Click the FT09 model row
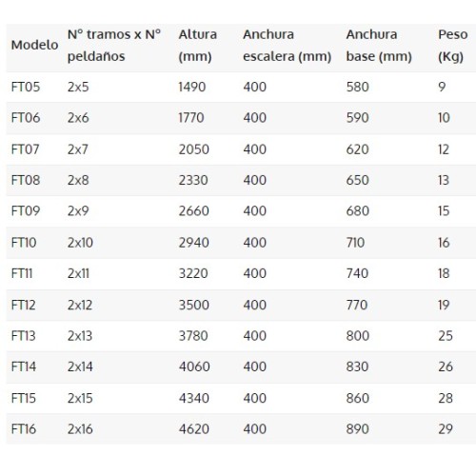Screen dimensions: 476x476 coord(241,211)
